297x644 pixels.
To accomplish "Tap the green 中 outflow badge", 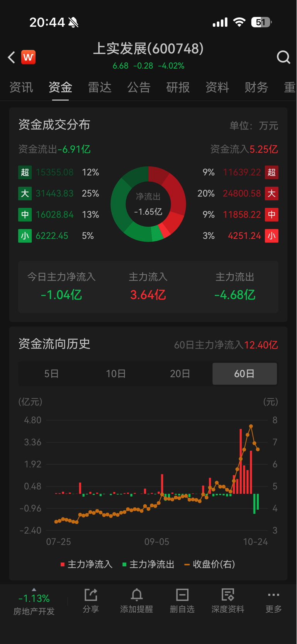I will pyautogui.click(x=25, y=215).
